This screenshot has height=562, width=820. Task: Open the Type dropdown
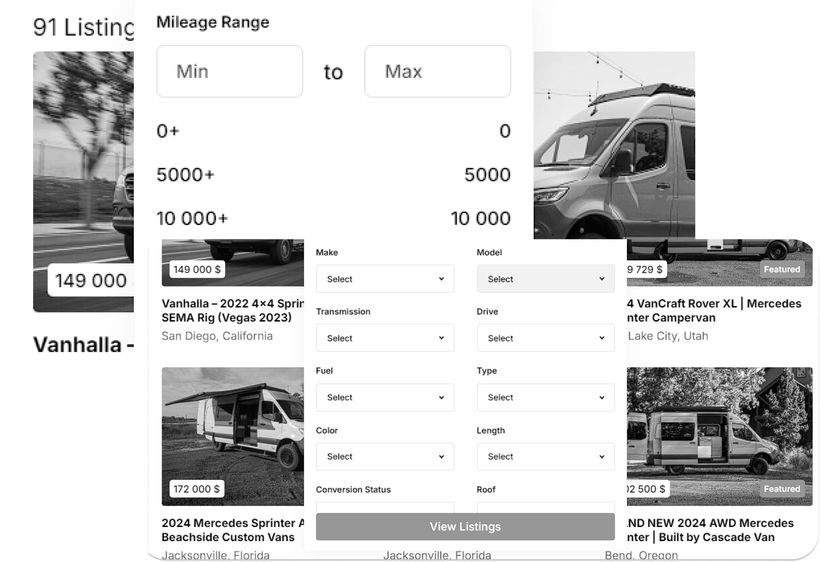[x=545, y=397]
